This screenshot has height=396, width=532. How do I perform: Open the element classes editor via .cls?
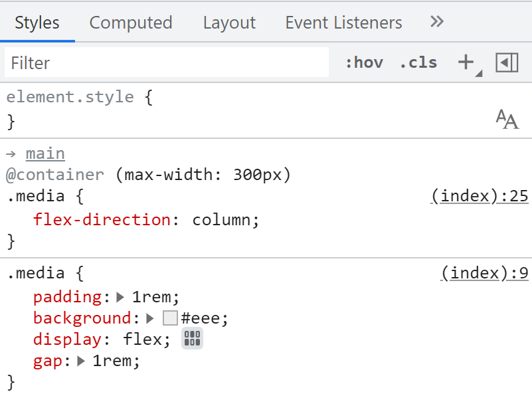418,62
